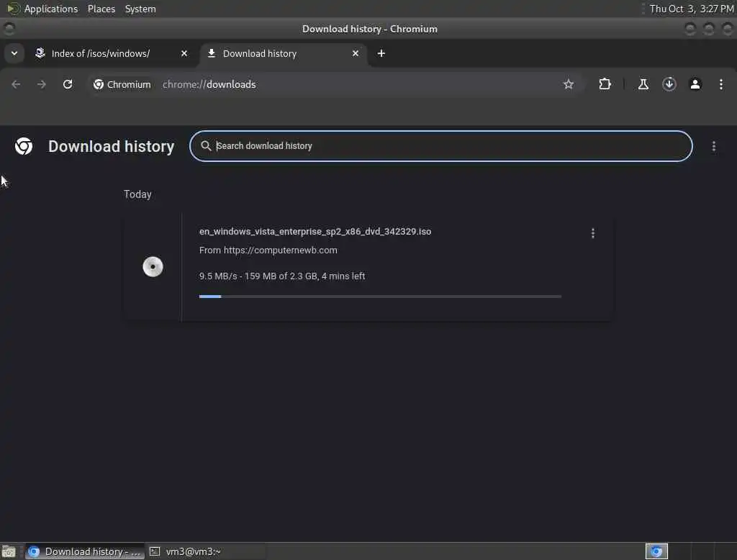This screenshot has height=560, width=737.
Task: Close the Index of /isos/windows/ tab
Action: click(184, 53)
